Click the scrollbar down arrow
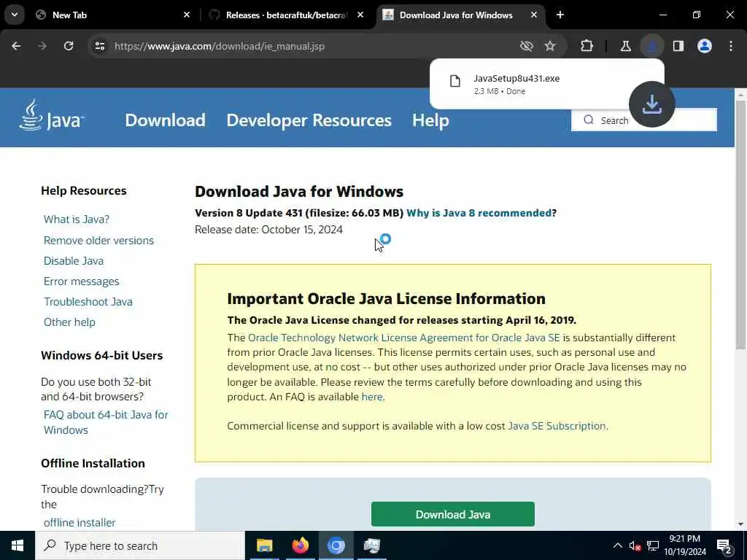Viewport: 747px width, 560px height. coord(740,524)
